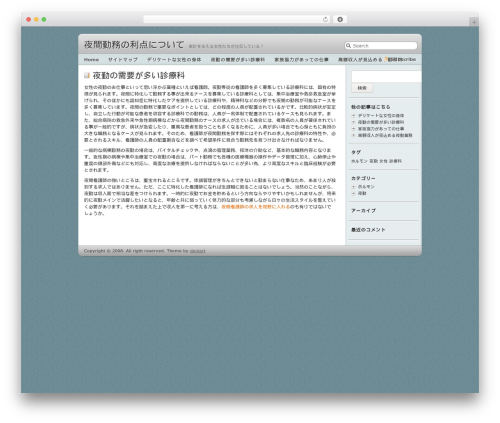Click the アーカイブ heading
Screen dimensions: 500x423
(363, 211)
